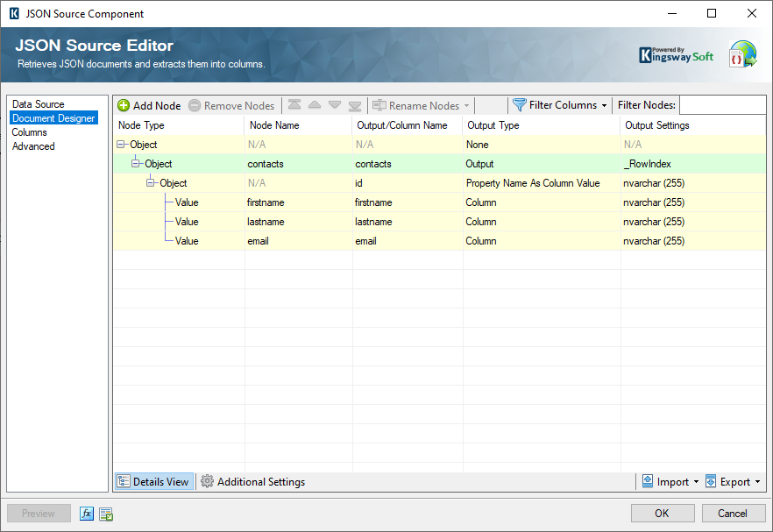Open the Filter Columns dropdown
Screen dimensions: 773x532
coord(560,105)
